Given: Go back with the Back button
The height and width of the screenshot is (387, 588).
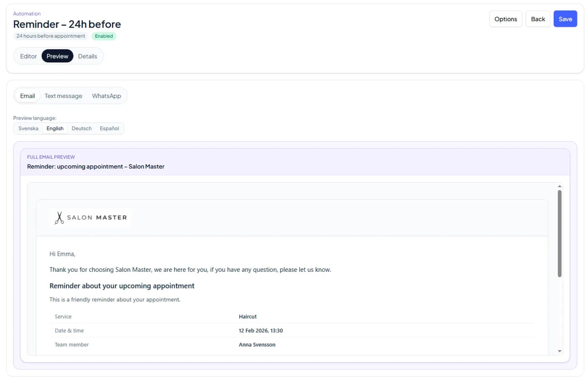Looking at the screenshot, I should pos(538,19).
